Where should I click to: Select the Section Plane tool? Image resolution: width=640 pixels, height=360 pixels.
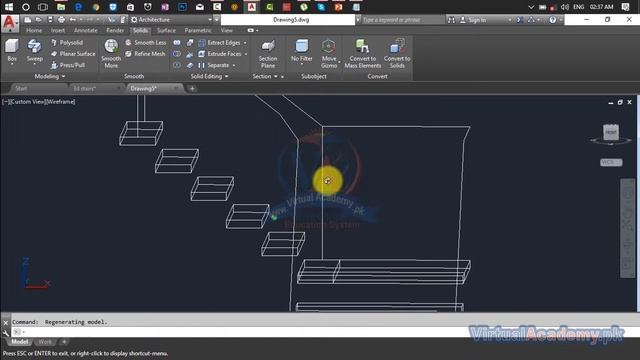(268, 53)
